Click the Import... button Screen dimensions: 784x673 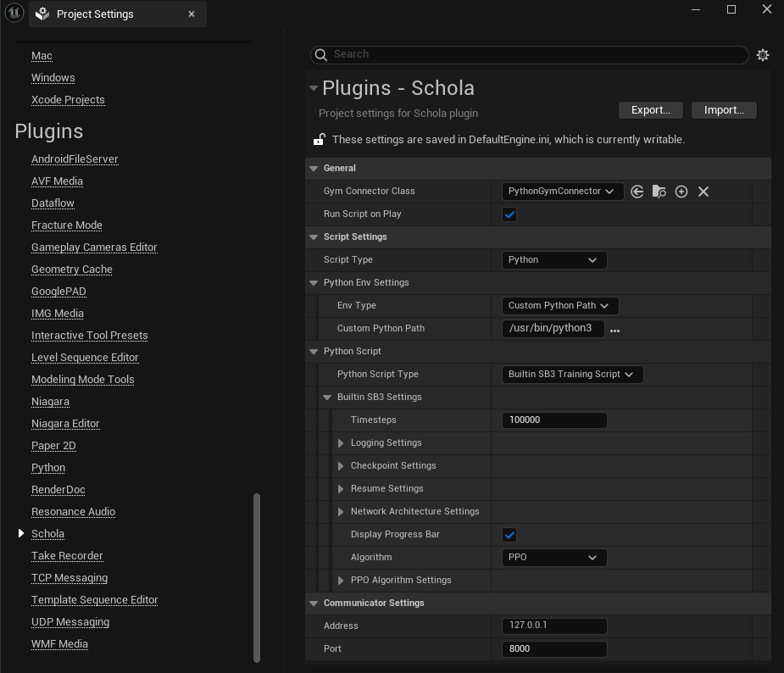click(724, 110)
